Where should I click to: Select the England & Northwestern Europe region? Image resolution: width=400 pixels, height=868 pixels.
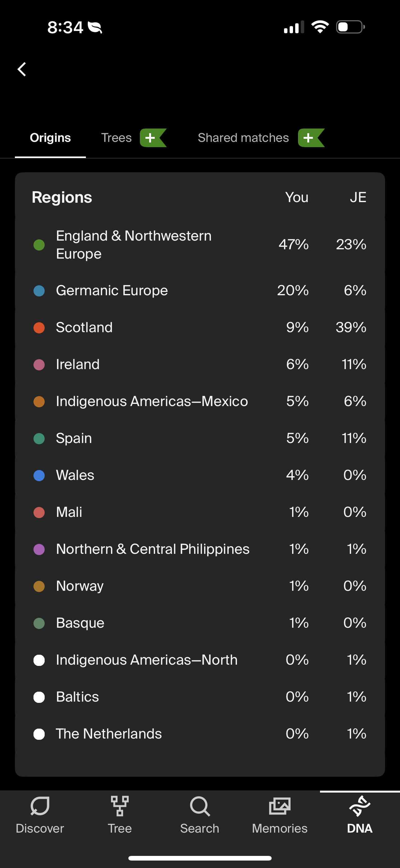200,245
